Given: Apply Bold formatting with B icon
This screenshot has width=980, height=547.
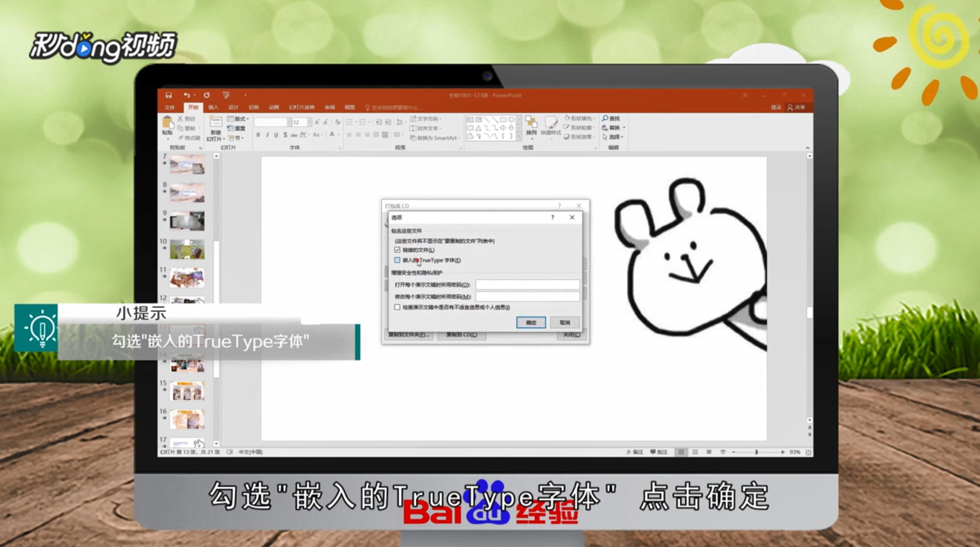Looking at the screenshot, I should 258,135.
